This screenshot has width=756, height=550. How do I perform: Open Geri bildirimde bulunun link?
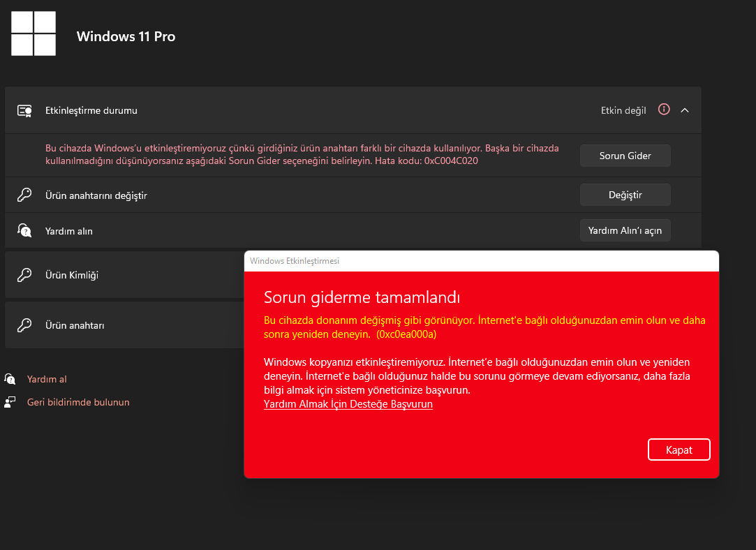click(78, 402)
